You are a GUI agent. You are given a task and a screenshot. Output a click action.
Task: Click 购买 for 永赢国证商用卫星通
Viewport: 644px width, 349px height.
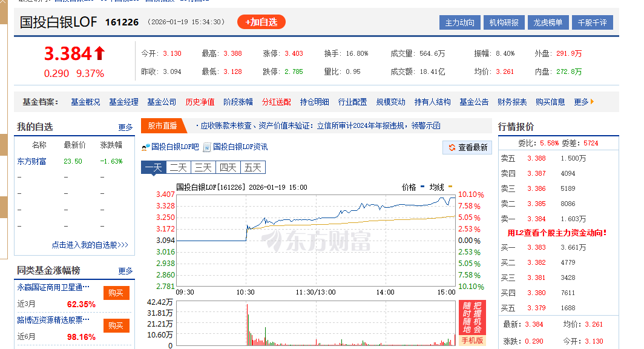[116, 293]
